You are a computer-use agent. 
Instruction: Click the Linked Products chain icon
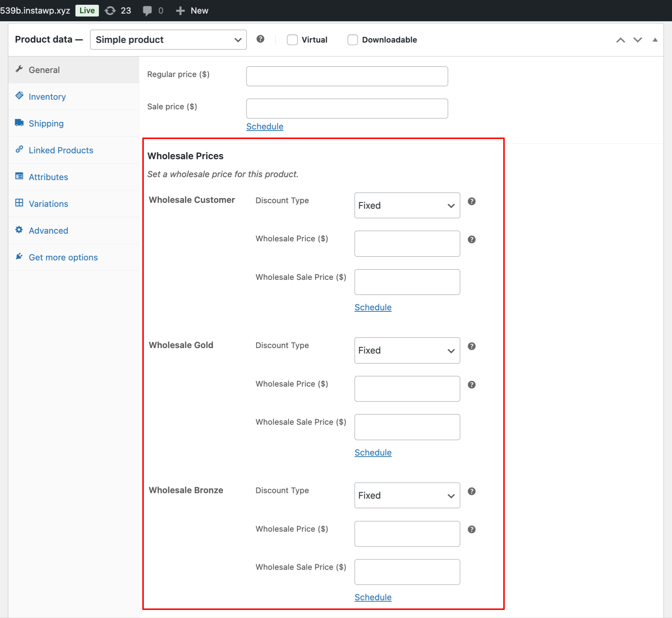click(19, 149)
